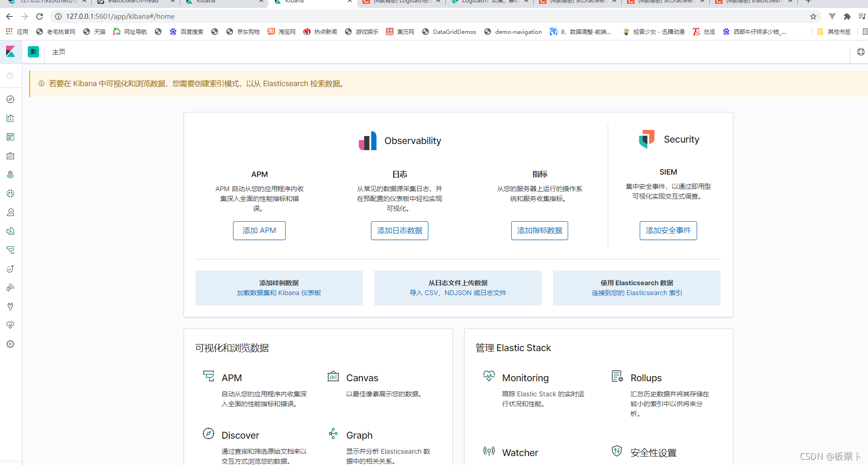
Task: Open the Rollups title link
Action: [646, 378]
